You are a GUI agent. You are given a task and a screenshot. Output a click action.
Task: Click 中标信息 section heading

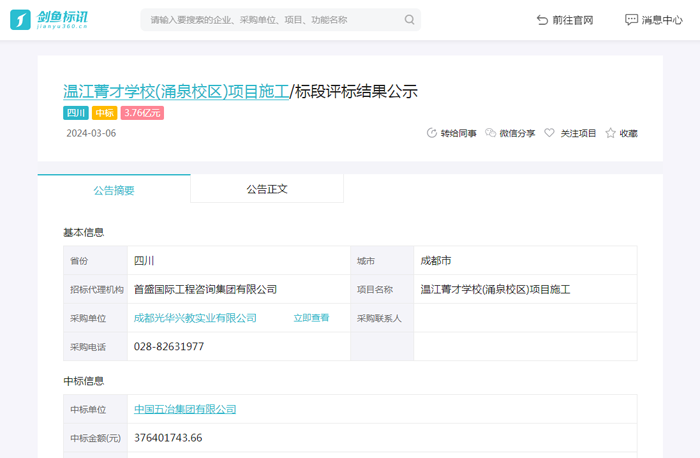point(83,381)
